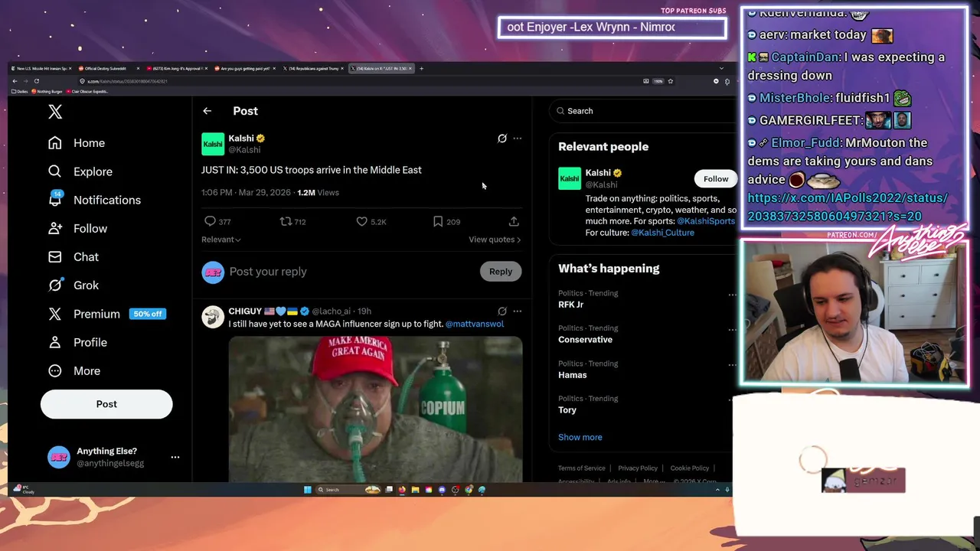Click the Grok icon on CHIGUY's reply
The width and height of the screenshot is (980, 551).
coord(502,311)
